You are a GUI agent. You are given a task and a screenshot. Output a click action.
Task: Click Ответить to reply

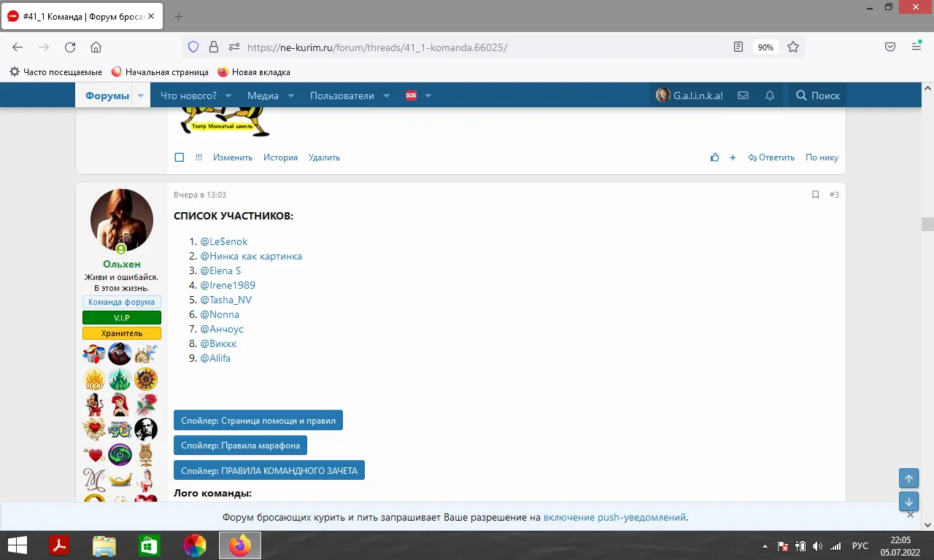pyautogui.click(x=771, y=157)
